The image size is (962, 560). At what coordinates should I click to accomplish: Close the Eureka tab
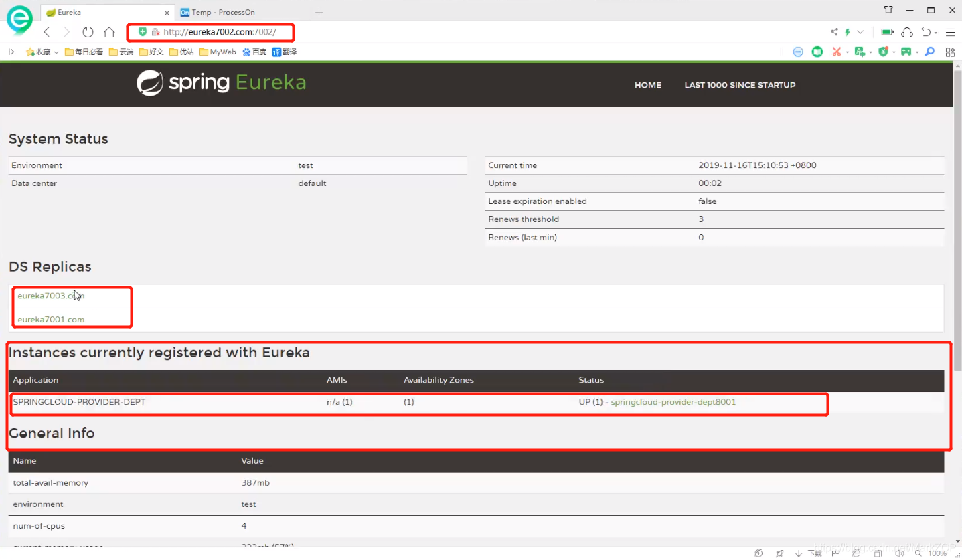pyautogui.click(x=167, y=12)
